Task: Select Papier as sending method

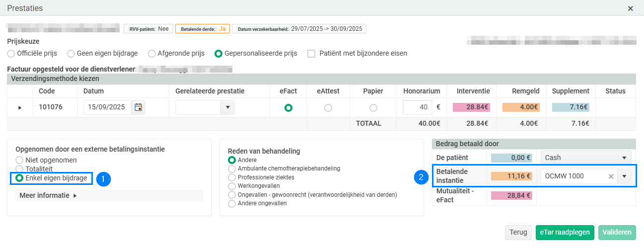Action: [373, 108]
